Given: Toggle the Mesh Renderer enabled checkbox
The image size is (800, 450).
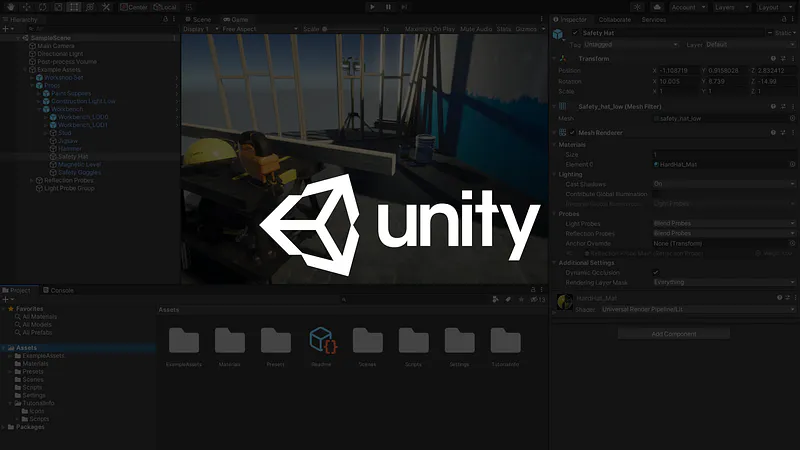Looking at the screenshot, I should [x=572, y=133].
